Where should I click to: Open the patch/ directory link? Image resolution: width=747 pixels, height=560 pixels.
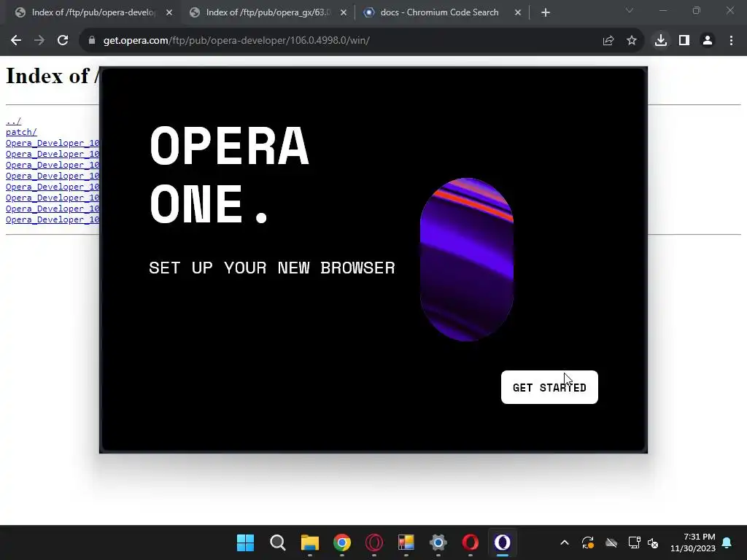[x=21, y=132]
